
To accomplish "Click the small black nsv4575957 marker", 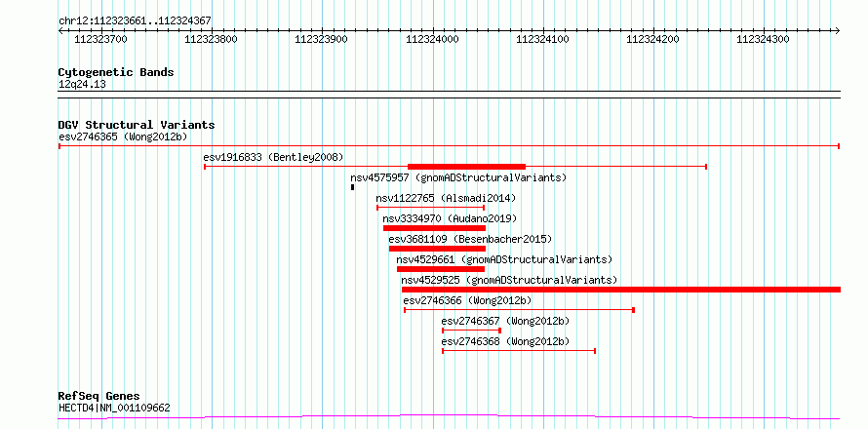I will click(353, 187).
